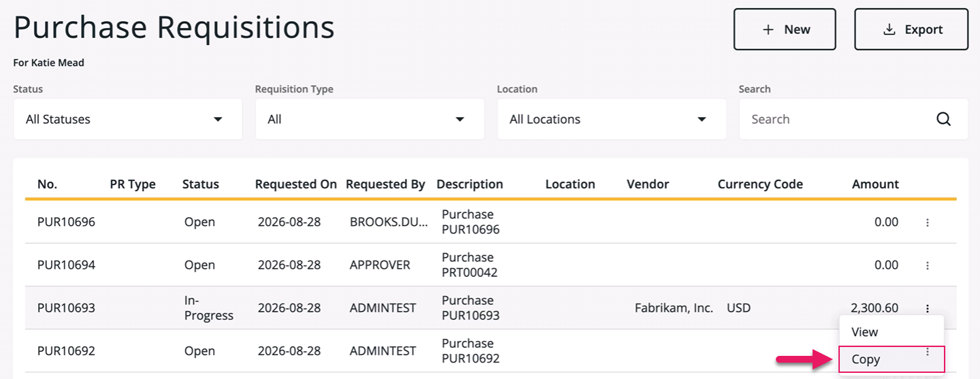The height and width of the screenshot is (379, 980).
Task: Export the purchase requisitions list
Action: 911,29
